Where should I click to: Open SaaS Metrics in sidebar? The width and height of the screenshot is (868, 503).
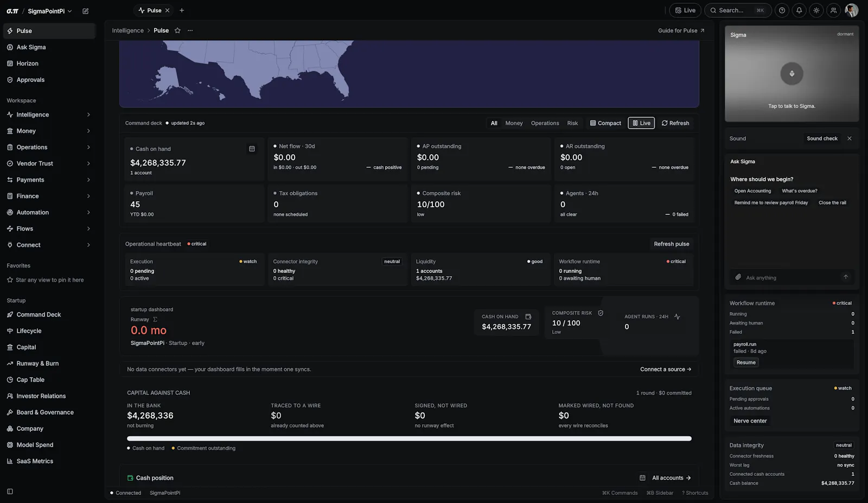49,461
